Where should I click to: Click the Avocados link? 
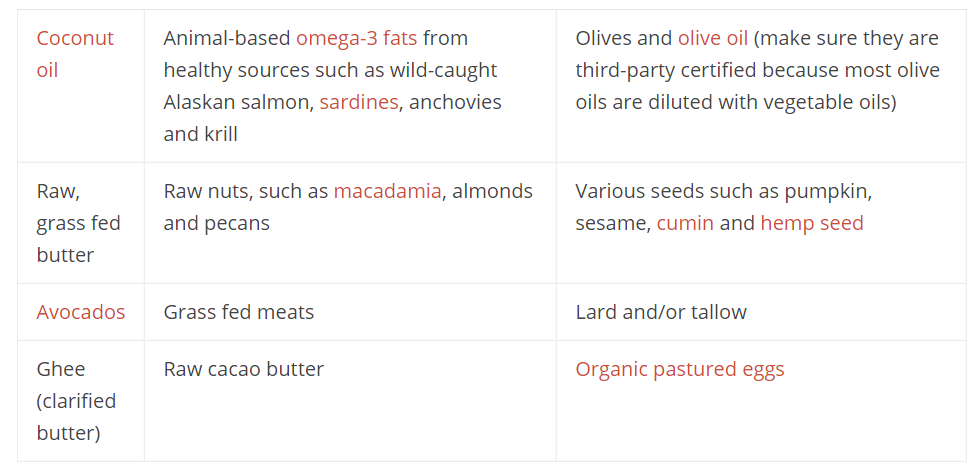click(x=80, y=312)
